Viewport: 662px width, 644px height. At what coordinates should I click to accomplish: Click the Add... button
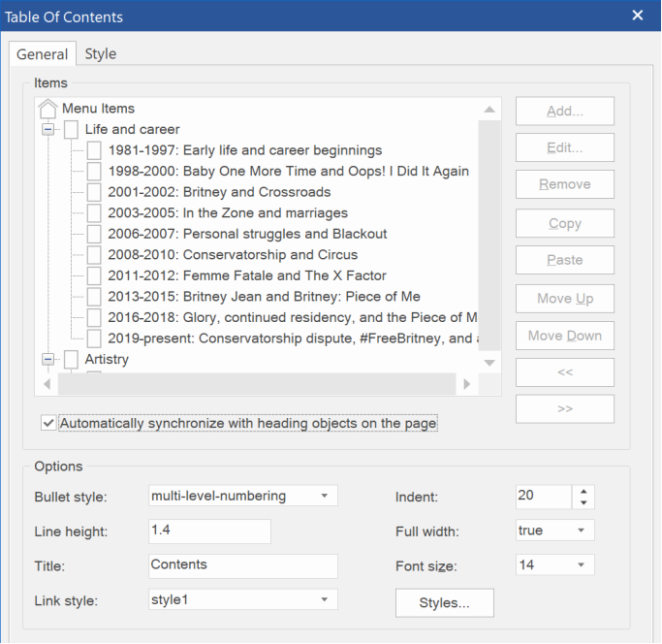(x=565, y=112)
